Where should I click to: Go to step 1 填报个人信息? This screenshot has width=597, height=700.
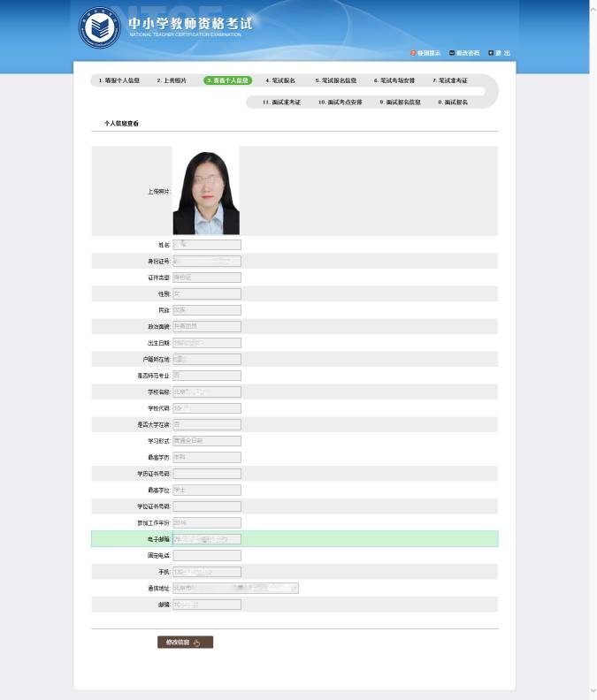coord(119,80)
